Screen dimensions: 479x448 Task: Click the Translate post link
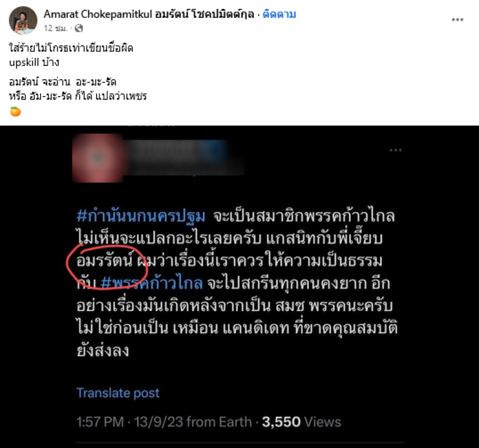[118, 393]
